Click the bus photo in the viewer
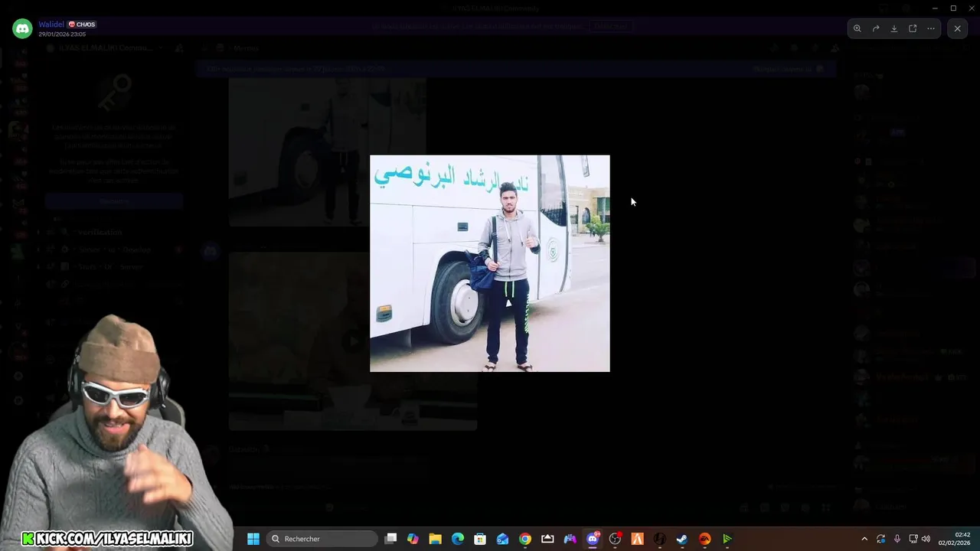The width and height of the screenshot is (980, 551). click(x=490, y=263)
